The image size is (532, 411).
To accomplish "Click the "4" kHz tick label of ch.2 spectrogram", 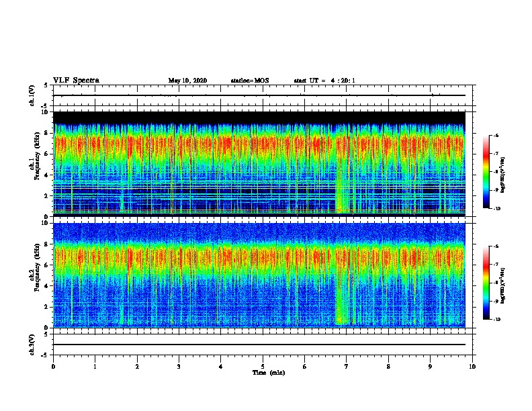I will coord(47,286).
